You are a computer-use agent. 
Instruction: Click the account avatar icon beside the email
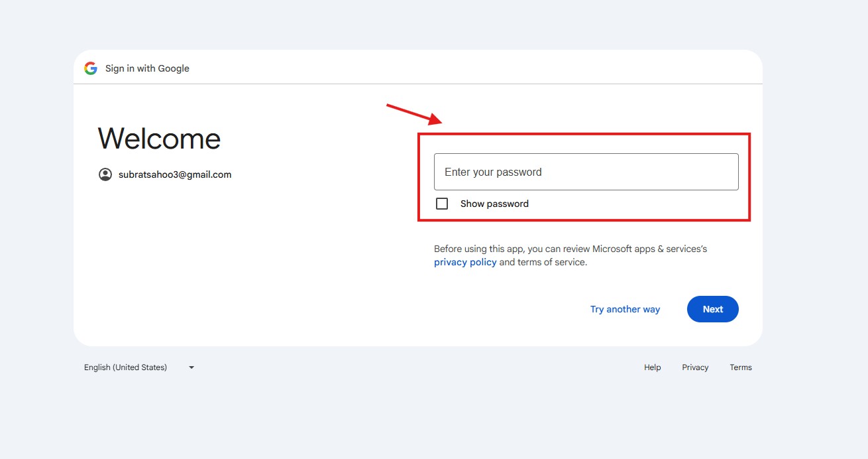click(x=105, y=174)
